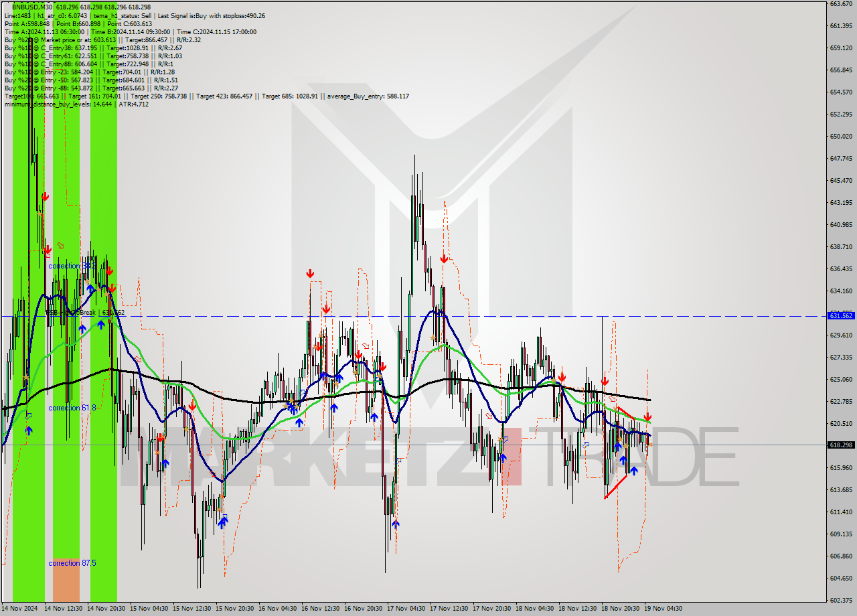Click 'Time A:2024.11.13 06:30:00' text
The width and height of the screenshot is (857, 616).
tap(44, 31)
